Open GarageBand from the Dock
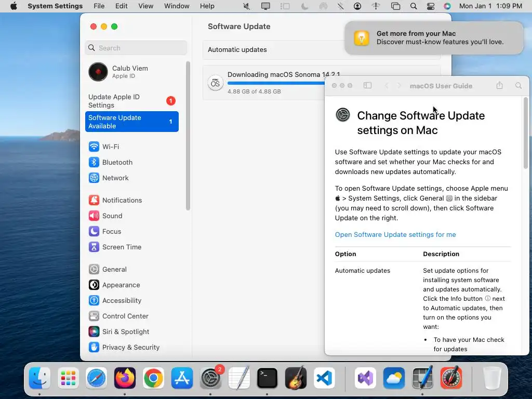The image size is (532, 399). tap(296, 378)
